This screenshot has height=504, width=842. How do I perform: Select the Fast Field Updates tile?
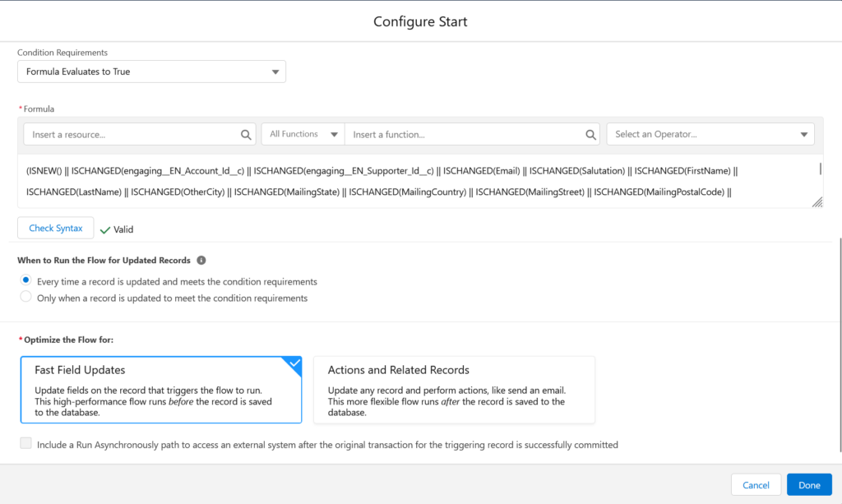(x=160, y=390)
